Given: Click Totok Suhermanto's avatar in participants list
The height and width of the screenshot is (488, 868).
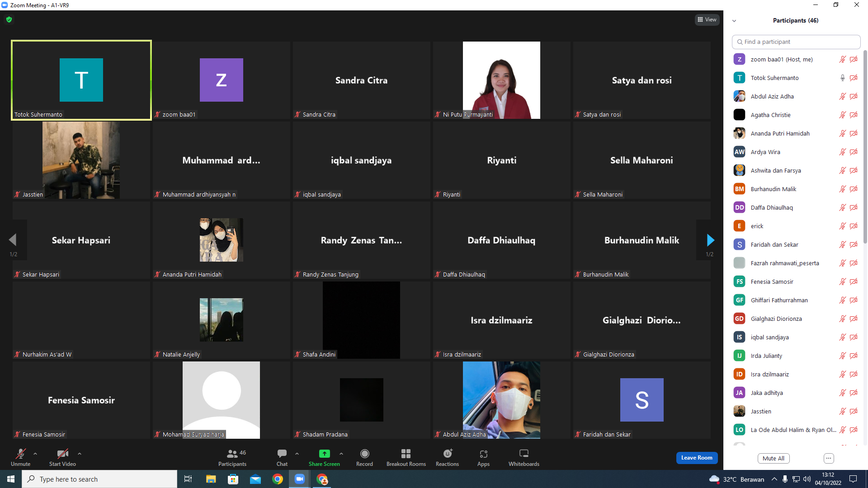Looking at the screenshot, I should tap(739, 78).
